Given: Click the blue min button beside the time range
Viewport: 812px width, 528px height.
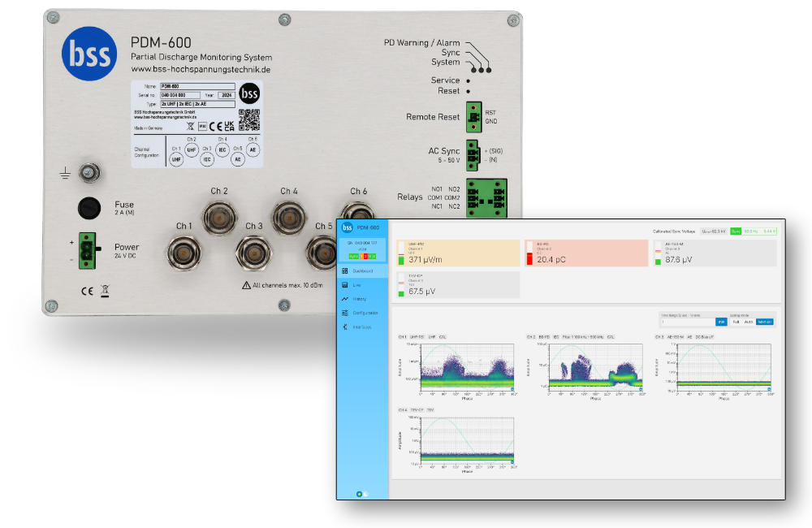Looking at the screenshot, I should (721, 322).
